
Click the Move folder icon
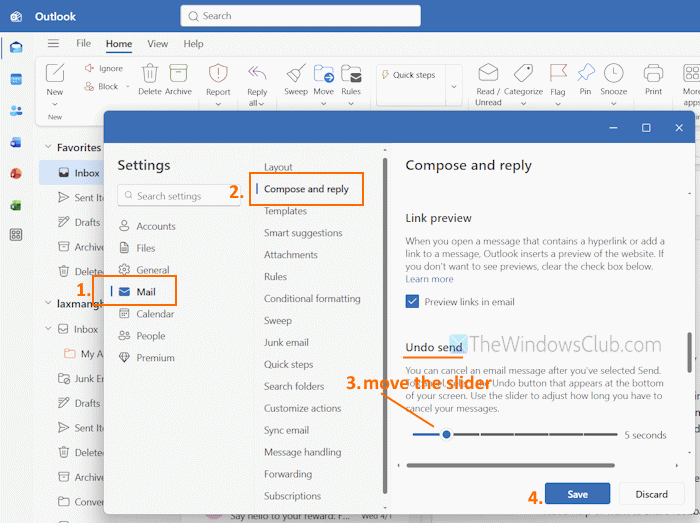[x=324, y=73]
